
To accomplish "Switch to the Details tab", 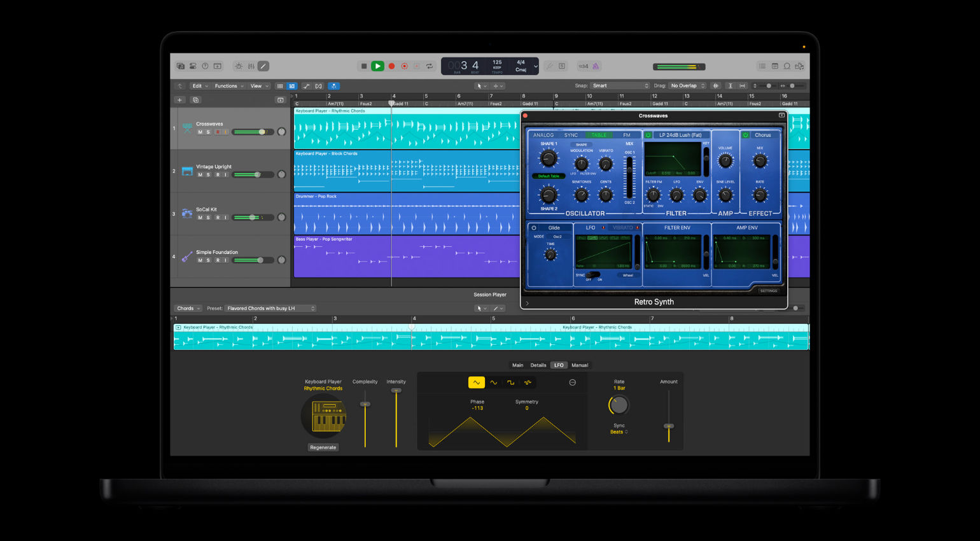I will point(538,365).
